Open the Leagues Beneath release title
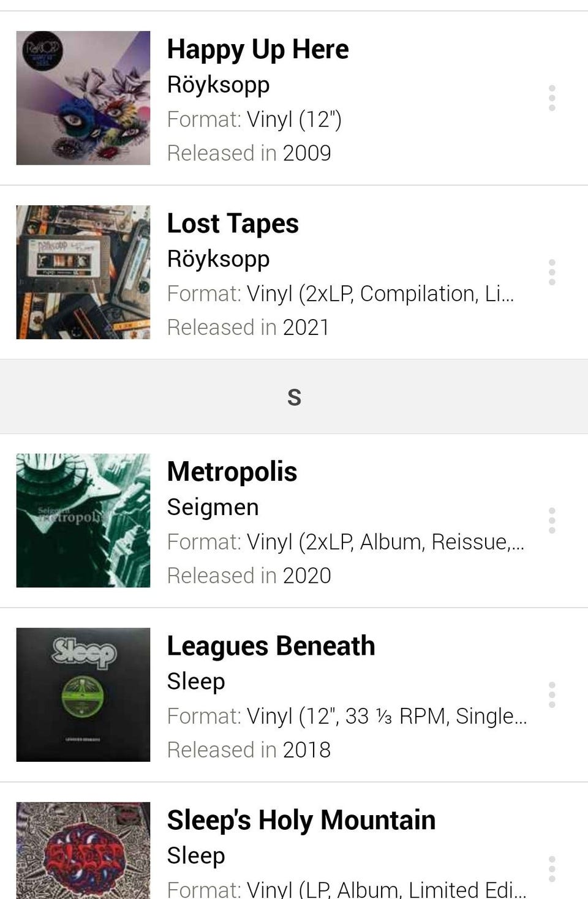Image resolution: width=588 pixels, height=899 pixels. [271, 646]
